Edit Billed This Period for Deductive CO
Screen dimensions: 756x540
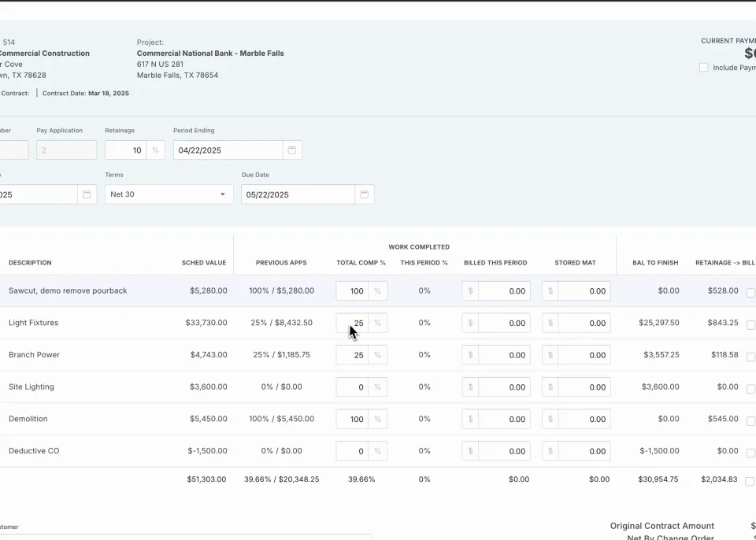coord(504,451)
